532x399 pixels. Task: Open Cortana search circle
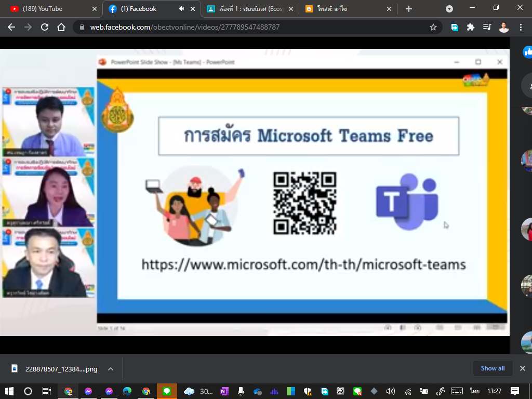[28, 391]
